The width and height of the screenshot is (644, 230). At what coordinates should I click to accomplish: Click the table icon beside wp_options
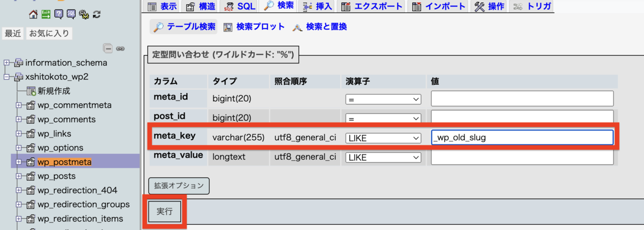31,147
